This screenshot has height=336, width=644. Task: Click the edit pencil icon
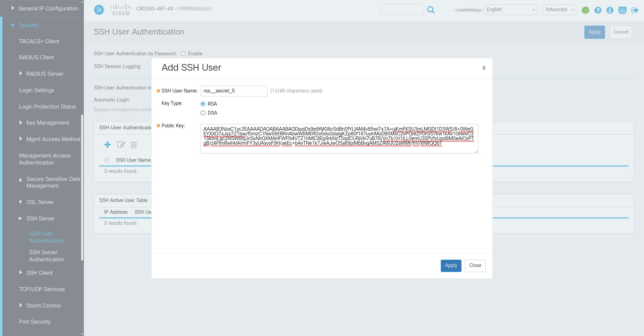(121, 145)
